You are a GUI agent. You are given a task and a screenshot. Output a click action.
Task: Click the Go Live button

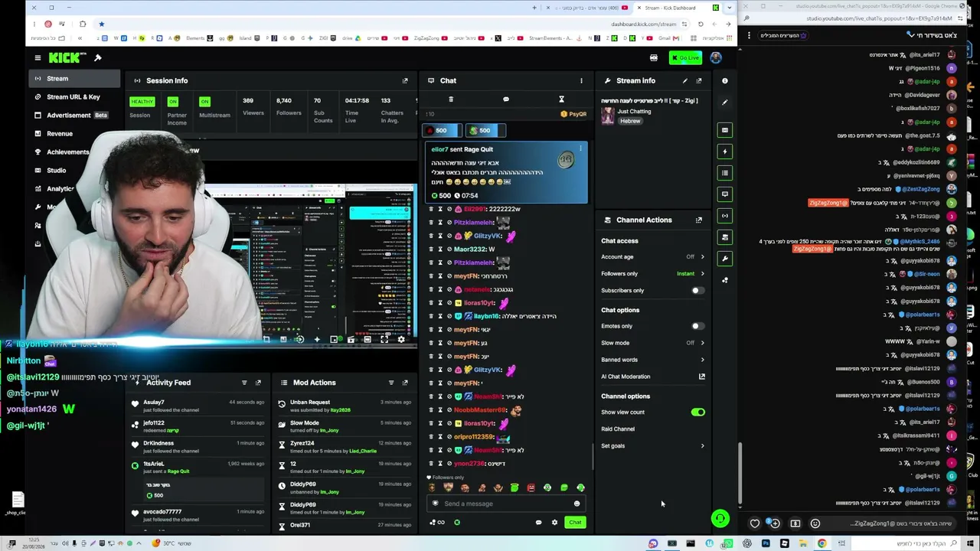[x=686, y=57]
